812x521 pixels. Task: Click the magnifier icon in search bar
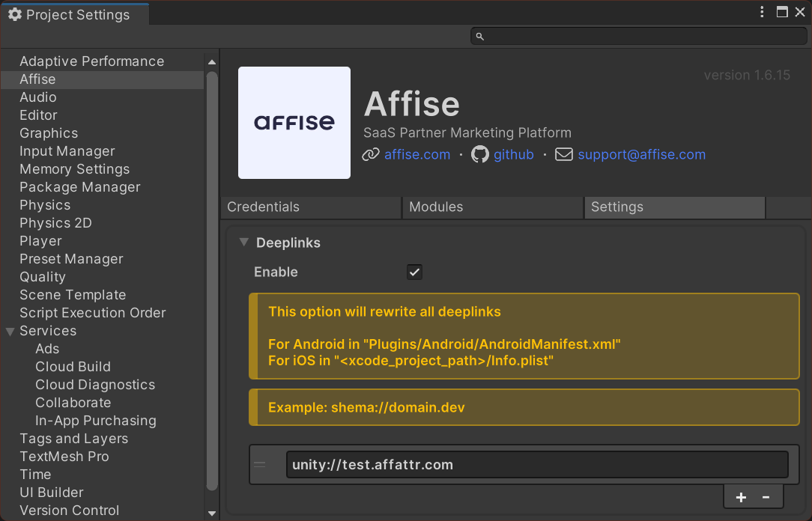(x=479, y=35)
